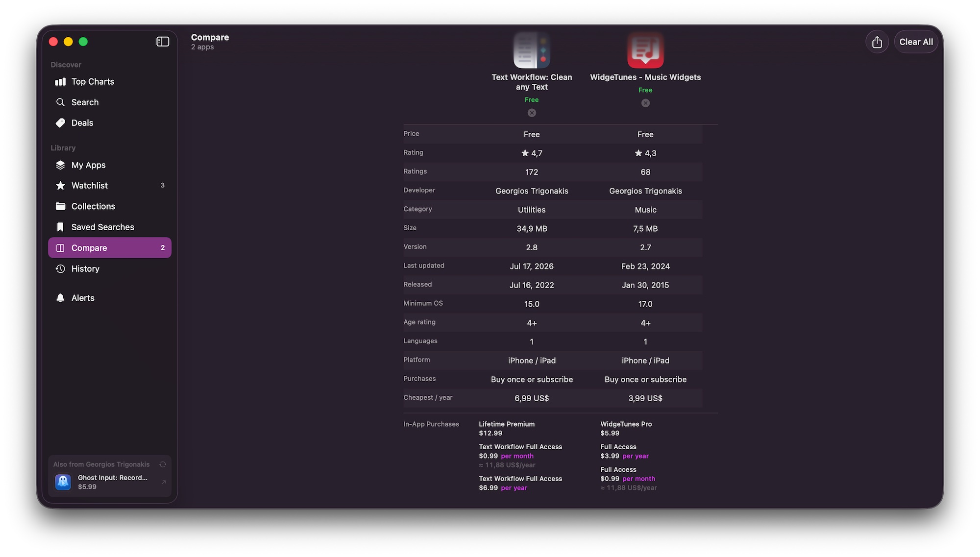The width and height of the screenshot is (980, 557).
Task: Click the share button in toolbar
Action: (x=877, y=42)
